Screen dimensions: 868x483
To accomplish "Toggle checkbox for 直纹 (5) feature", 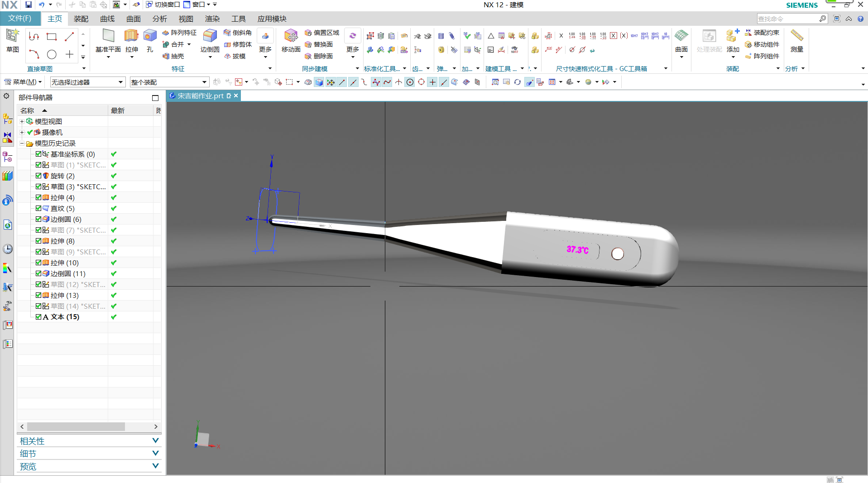I will (38, 208).
